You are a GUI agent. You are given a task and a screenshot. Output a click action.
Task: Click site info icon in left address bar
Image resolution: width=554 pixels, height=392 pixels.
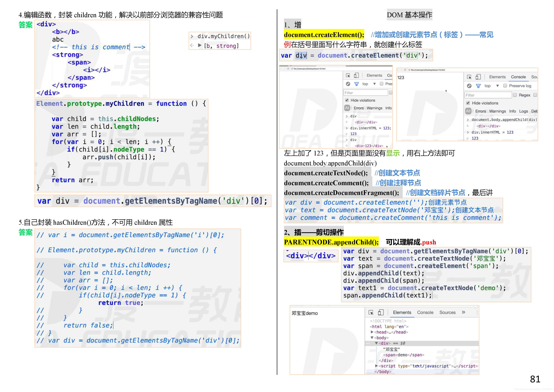[292, 69]
